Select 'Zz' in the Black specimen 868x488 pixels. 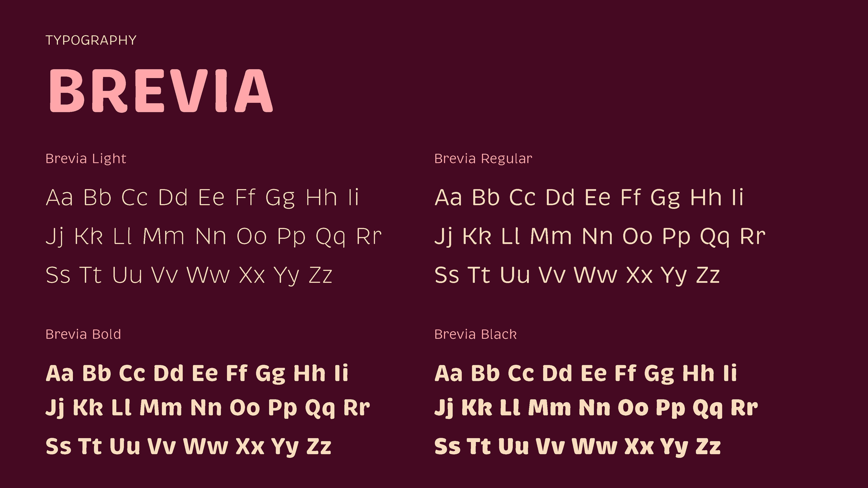coord(708,446)
